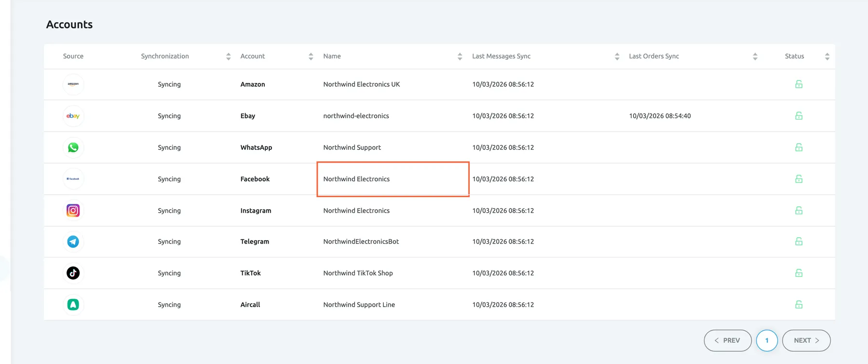Sort by the Name column arrows
Screen dimensions: 868x364
point(460,56)
